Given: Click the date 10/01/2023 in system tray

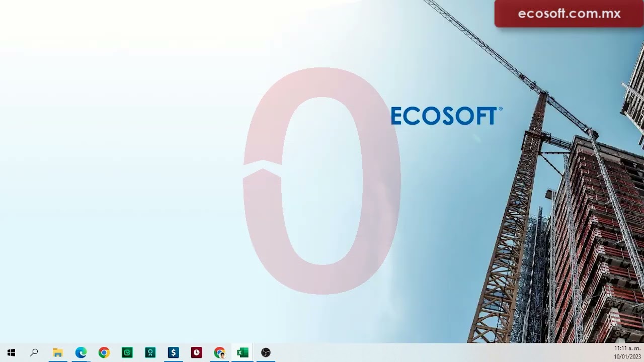Looking at the screenshot, I should (x=627, y=357).
